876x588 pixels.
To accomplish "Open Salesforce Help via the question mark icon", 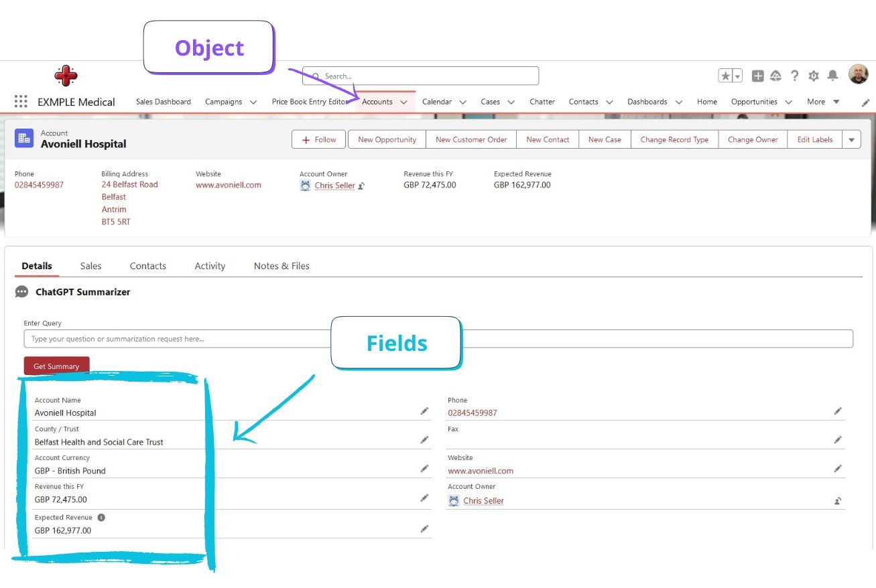I will pos(795,76).
